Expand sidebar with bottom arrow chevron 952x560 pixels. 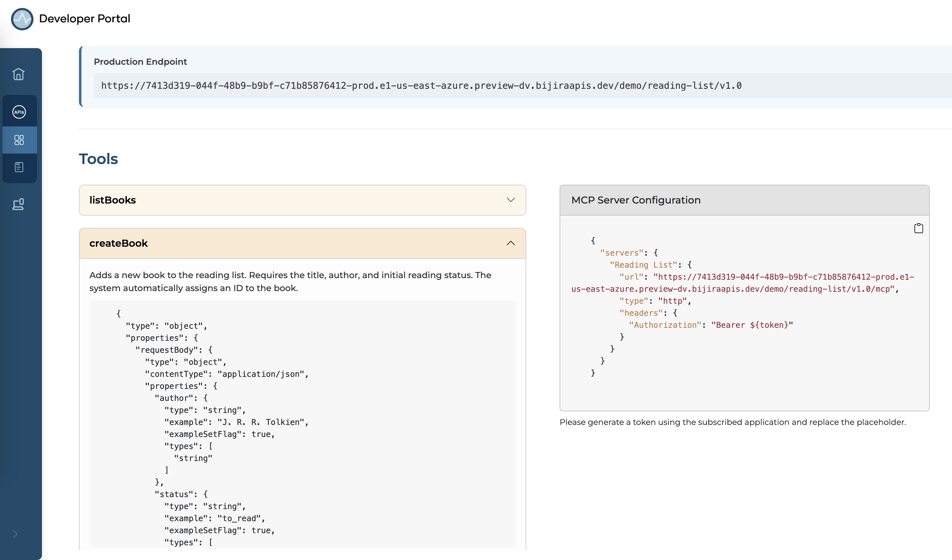[x=15, y=534]
